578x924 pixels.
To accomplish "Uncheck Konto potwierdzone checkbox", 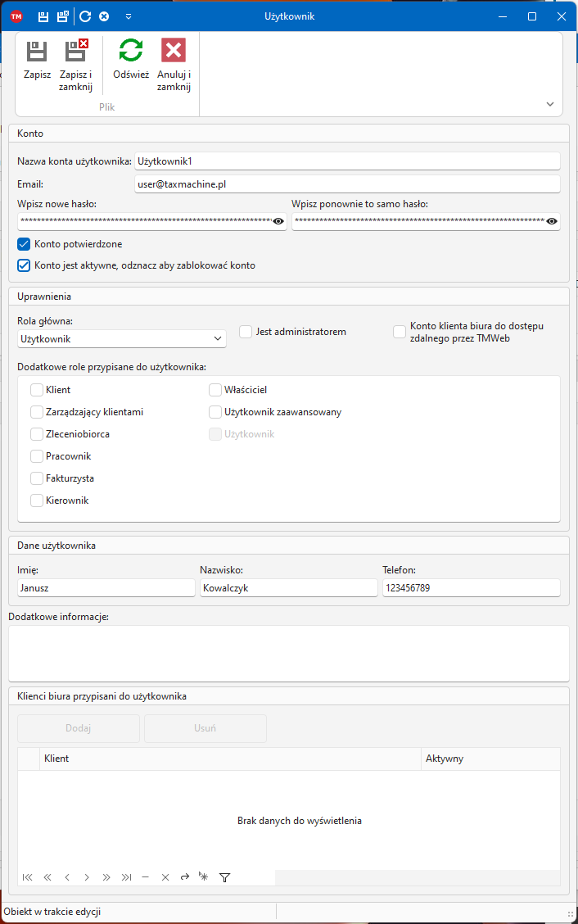I will tap(24, 244).
